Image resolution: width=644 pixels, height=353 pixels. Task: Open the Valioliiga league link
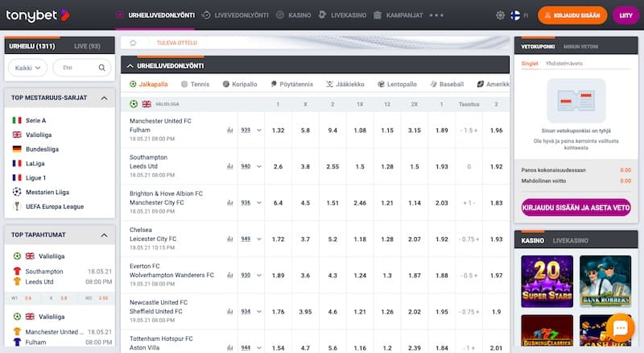coord(39,135)
